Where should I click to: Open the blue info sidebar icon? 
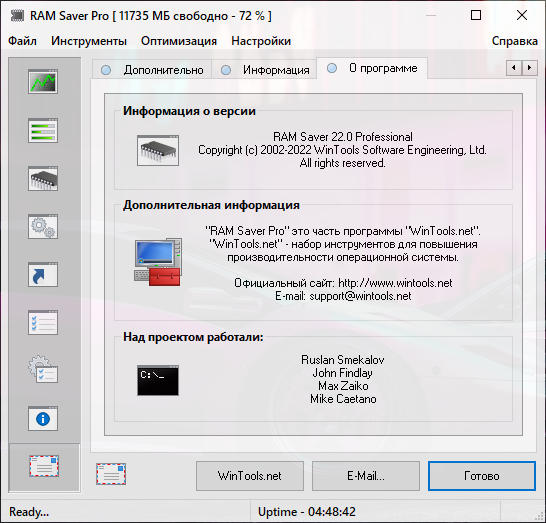pos(43,418)
